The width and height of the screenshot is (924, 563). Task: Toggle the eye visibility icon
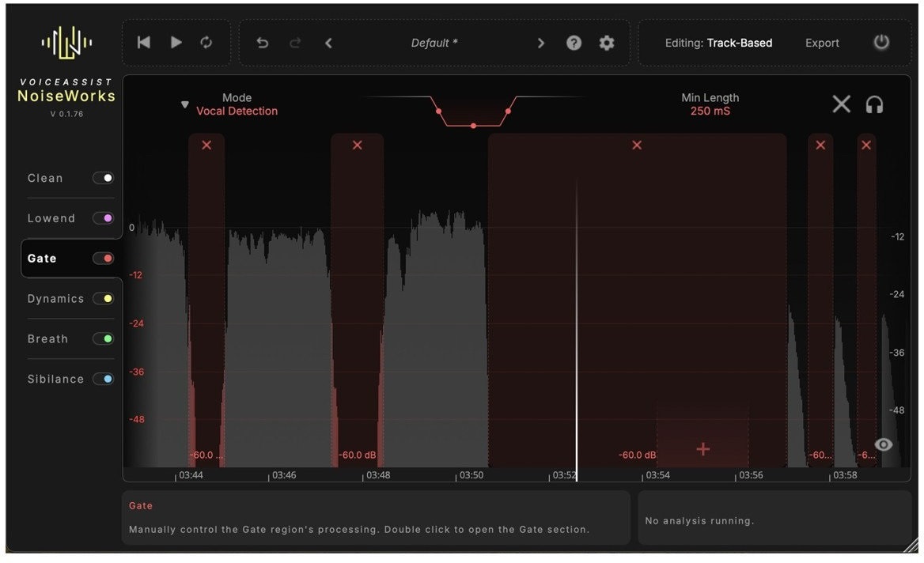(x=883, y=444)
